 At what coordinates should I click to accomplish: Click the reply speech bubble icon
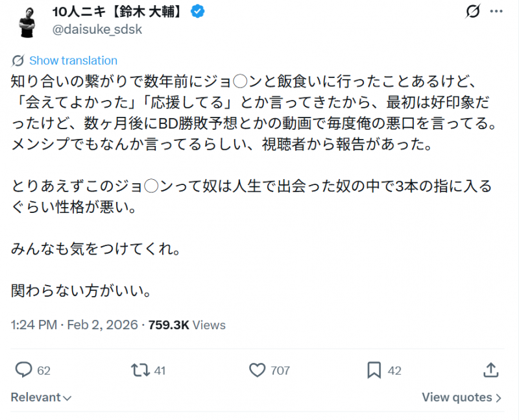point(23,370)
